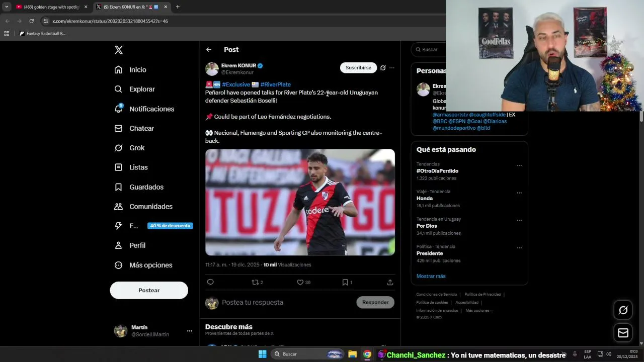644x362 pixels.
Task: Click Grok icon beside Suscribirse button
Action: click(383, 68)
